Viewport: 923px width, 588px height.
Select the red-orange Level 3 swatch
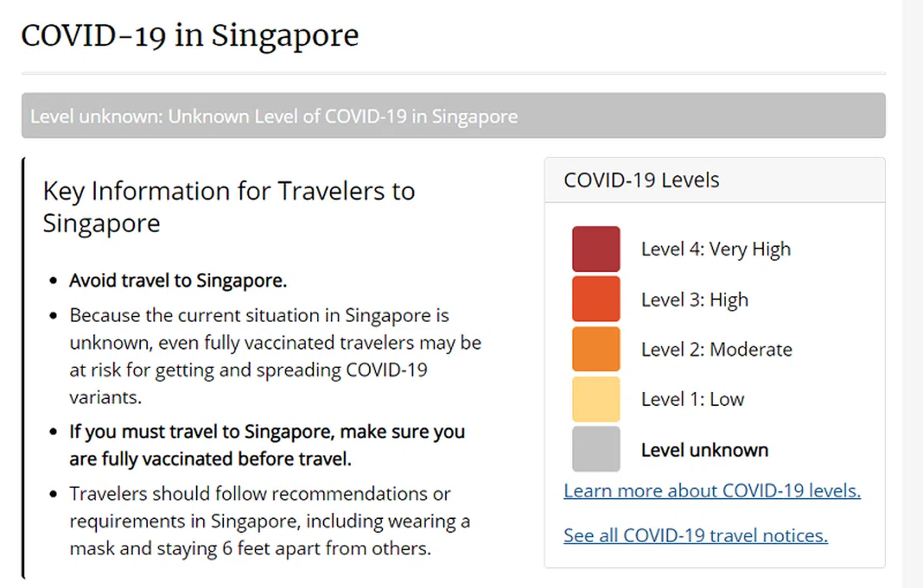coord(595,299)
